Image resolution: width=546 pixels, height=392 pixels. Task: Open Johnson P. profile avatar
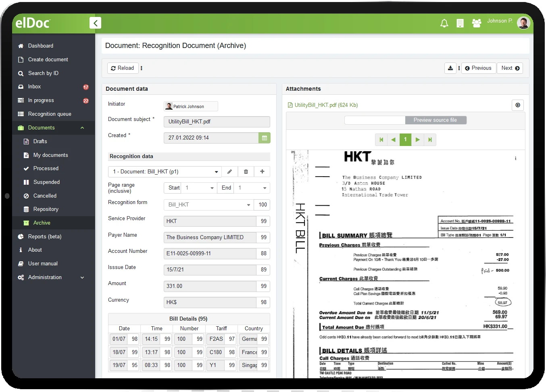coord(523,23)
